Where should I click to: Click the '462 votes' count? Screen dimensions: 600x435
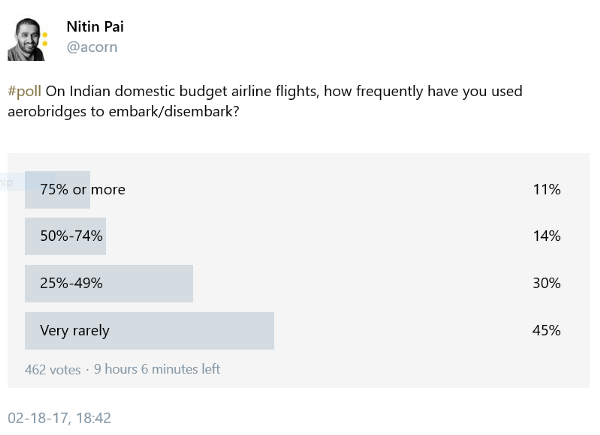click(53, 370)
